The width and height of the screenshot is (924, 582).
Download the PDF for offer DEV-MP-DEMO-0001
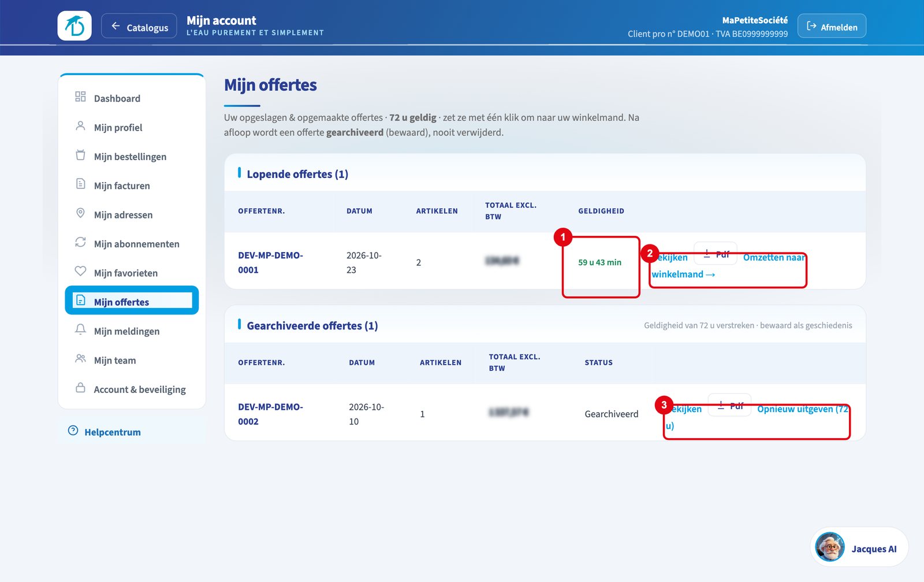click(716, 254)
